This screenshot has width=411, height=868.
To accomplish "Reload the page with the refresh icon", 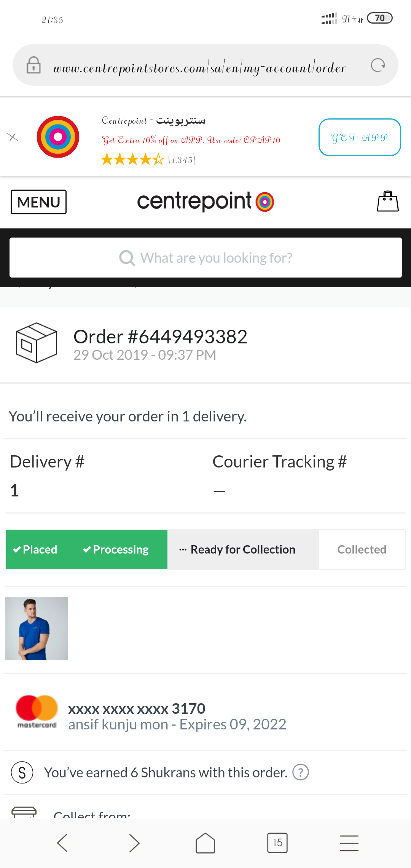I will coord(378,65).
